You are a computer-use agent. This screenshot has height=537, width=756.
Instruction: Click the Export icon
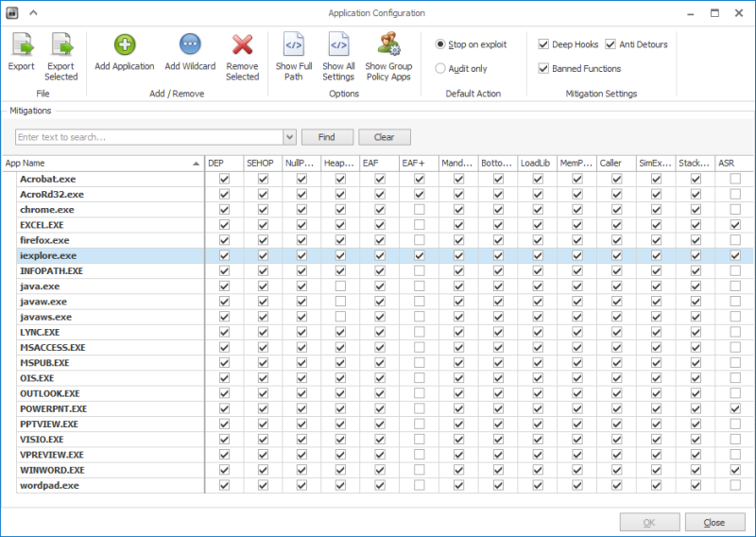pyautogui.click(x=21, y=45)
